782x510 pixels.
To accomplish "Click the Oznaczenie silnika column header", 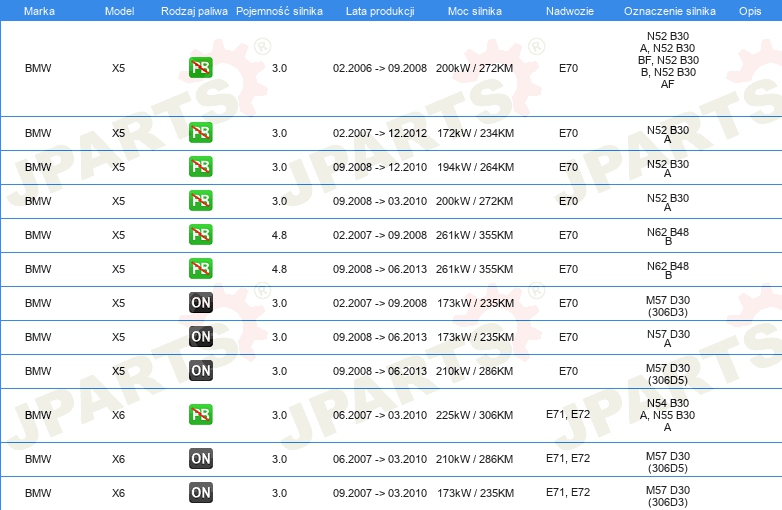I will [x=667, y=10].
